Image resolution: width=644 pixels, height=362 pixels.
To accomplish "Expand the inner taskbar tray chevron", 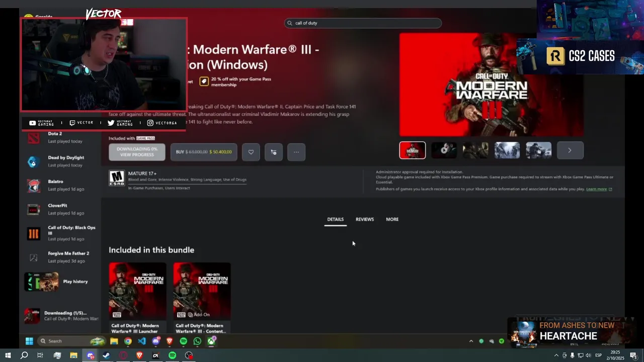I will pyautogui.click(x=471, y=341).
